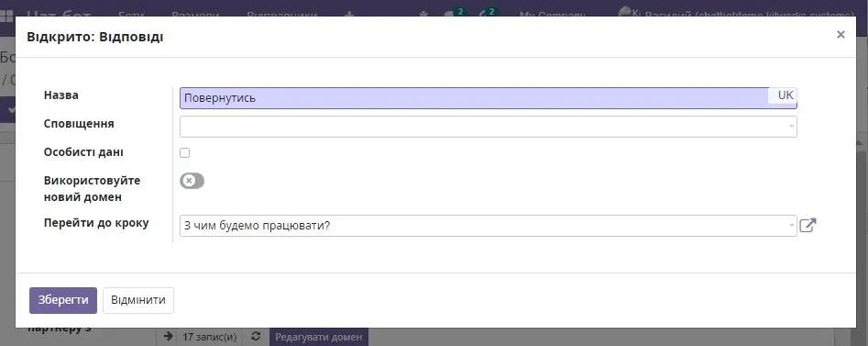
Task: Click the refresh icon beside 17 запис(и)
Action: click(256, 337)
